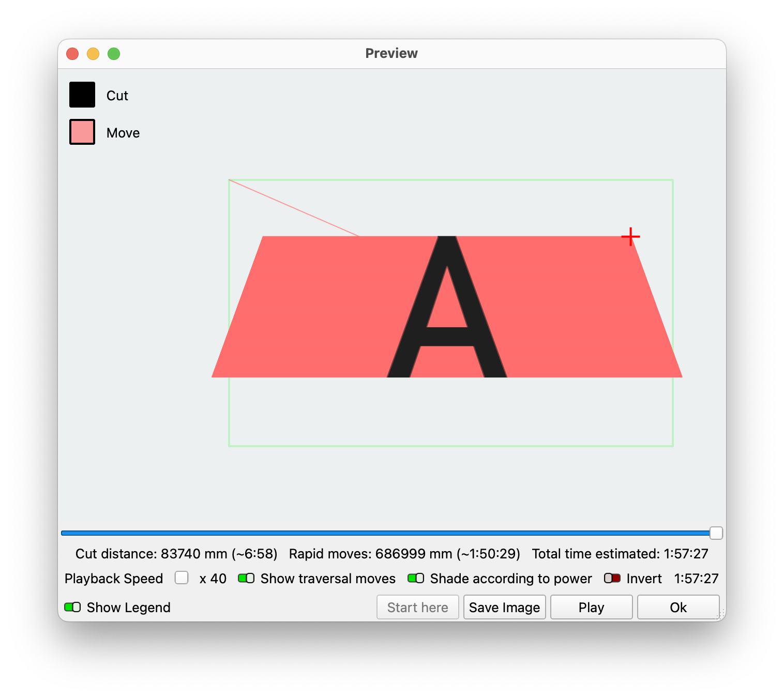
Task: Click the pink Move legend swatch
Action: point(82,132)
